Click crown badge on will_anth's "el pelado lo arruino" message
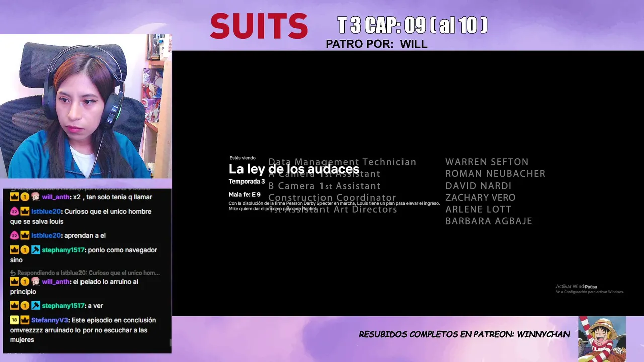The height and width of the screenshot is (362, 644). (14, 282)
